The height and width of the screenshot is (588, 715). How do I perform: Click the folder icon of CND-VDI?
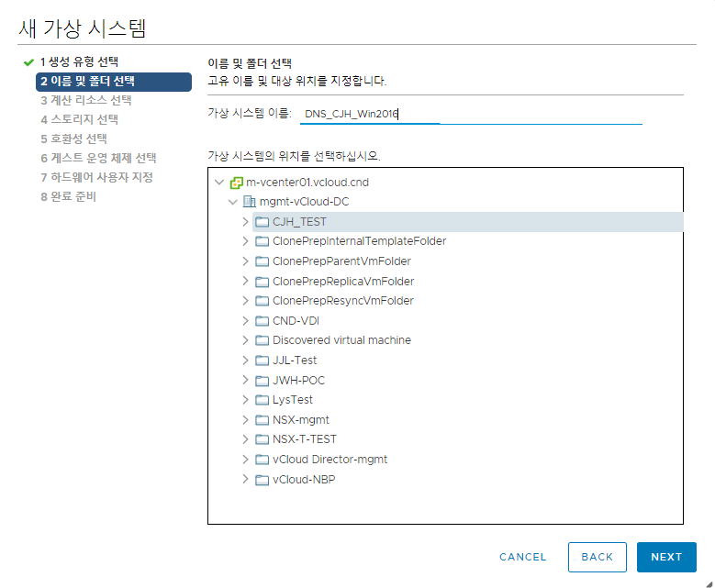[262, 321]
